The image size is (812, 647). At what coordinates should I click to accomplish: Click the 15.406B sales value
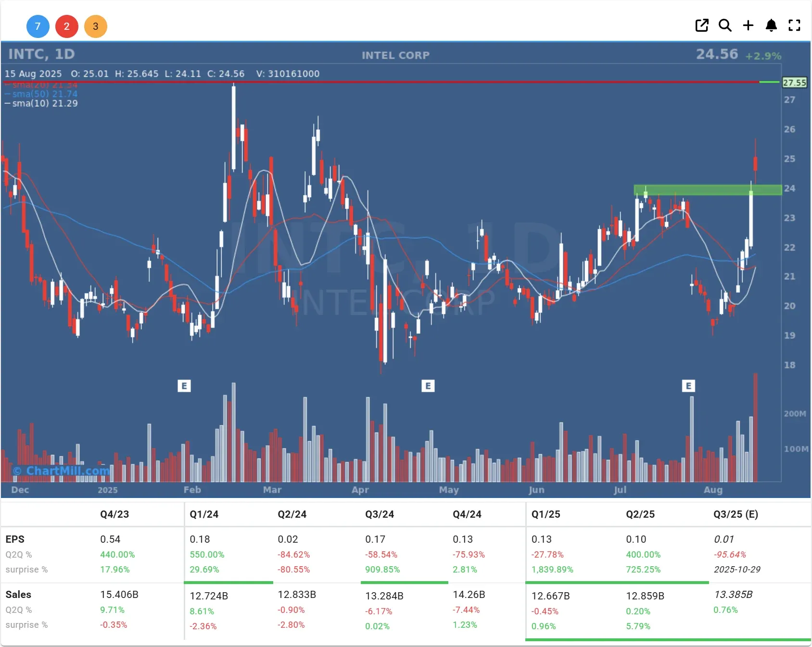click(x=119, y=594)
